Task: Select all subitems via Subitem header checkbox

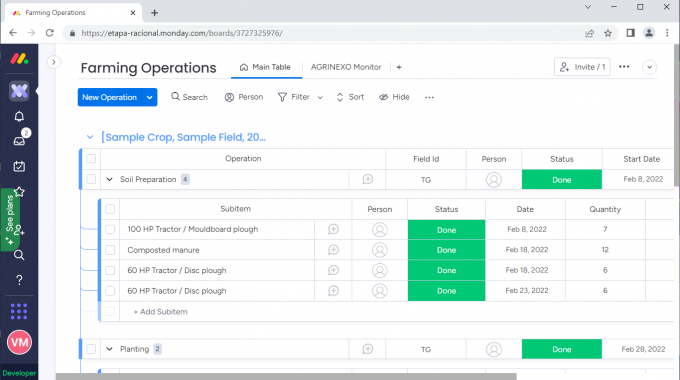Action: [x=110, y=209]
